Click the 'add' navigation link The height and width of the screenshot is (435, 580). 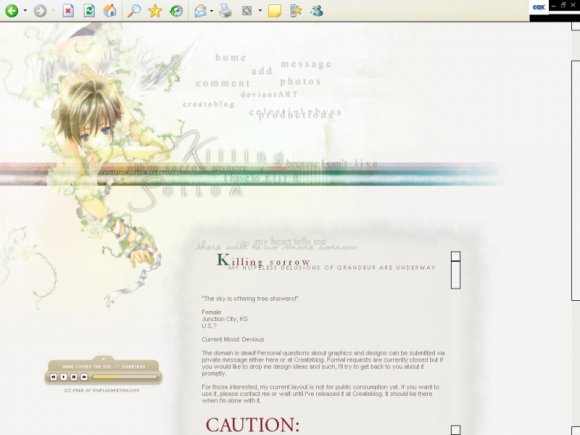[262, 71]
